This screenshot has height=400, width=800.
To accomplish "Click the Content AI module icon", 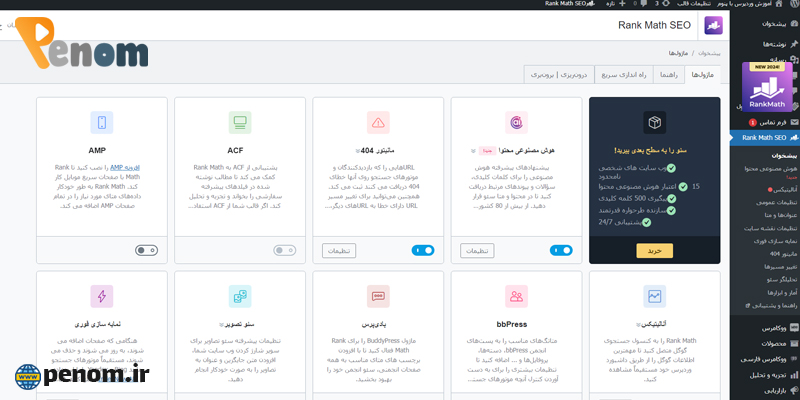I will coord(516,123).
